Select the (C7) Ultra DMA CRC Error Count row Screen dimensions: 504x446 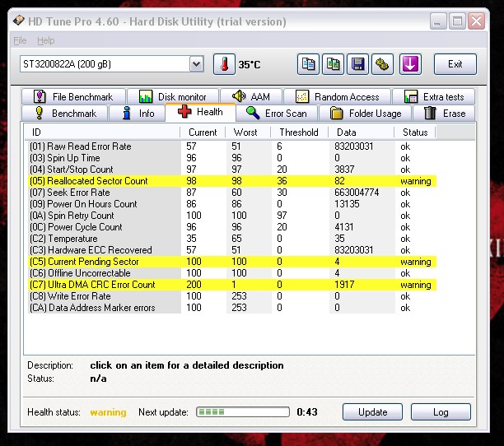[232, 285]
